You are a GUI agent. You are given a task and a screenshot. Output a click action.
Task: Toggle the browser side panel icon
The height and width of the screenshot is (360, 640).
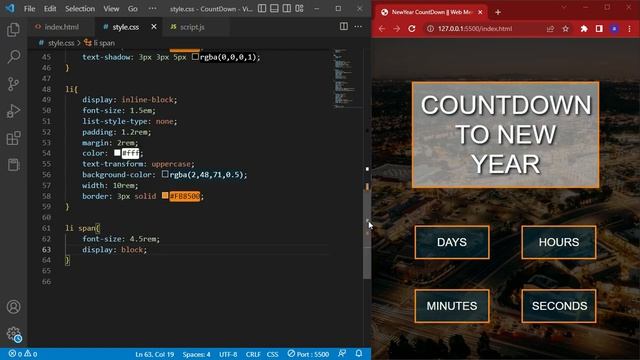point(599,29)
